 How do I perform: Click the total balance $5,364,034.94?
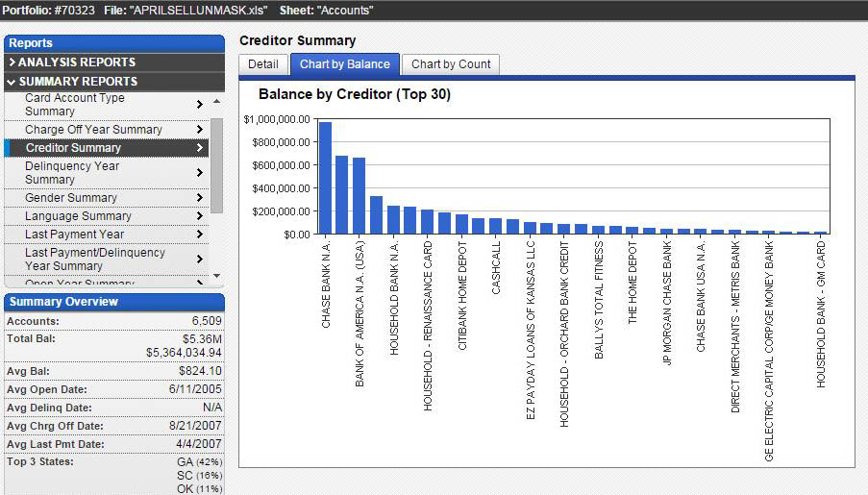pos(184,353)
